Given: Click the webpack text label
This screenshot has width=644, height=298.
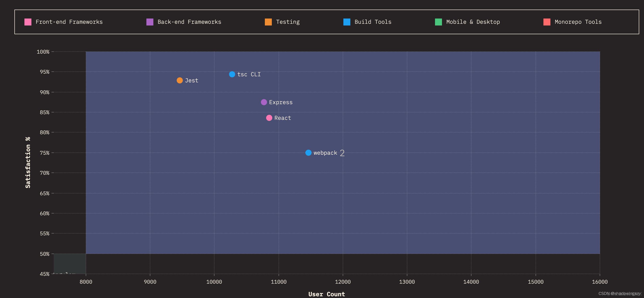Looking at the screenshot, I should [325, 153].
